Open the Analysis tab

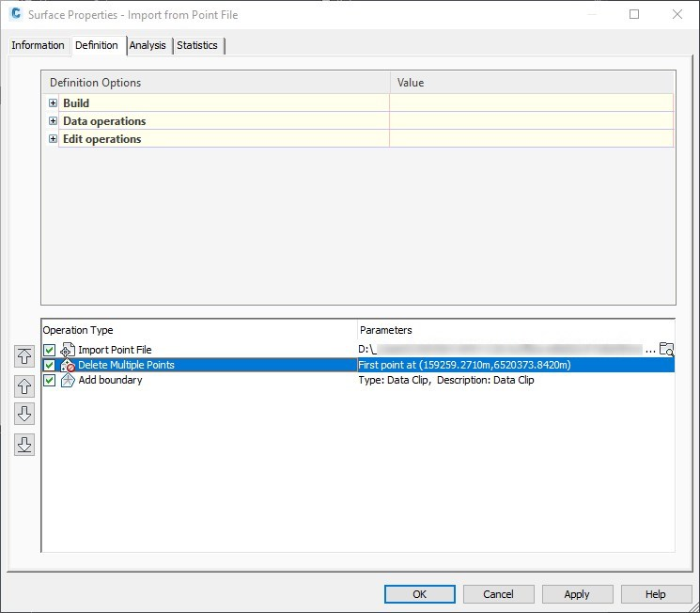(148, 45)
